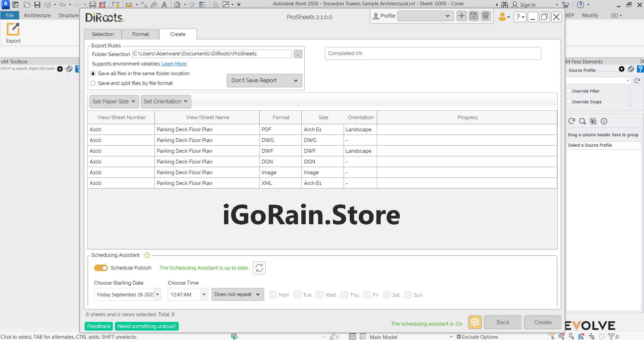
Task: Click the folder browse ellipsis button
Action: 298,54
